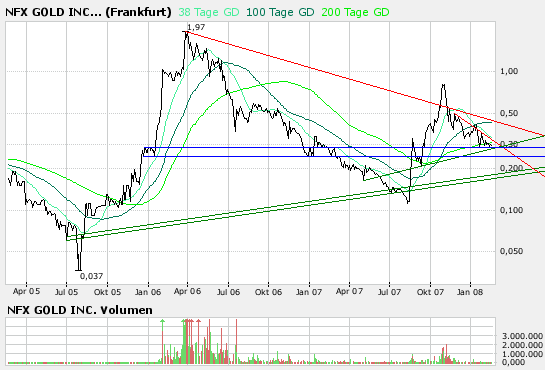
Task: Click the 0,050 price axis label
Action: (x=511, y=251)
